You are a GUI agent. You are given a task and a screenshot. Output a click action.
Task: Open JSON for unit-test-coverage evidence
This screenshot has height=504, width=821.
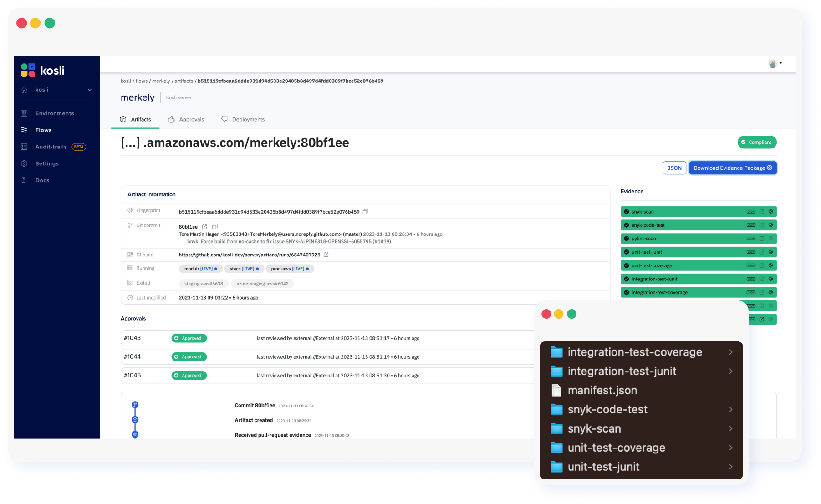[751, 265]
